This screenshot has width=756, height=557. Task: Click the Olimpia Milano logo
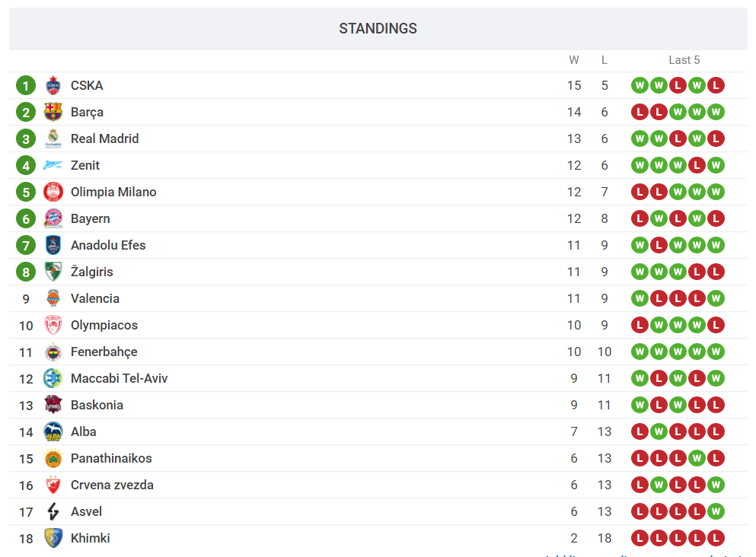[x=53, y=192]
